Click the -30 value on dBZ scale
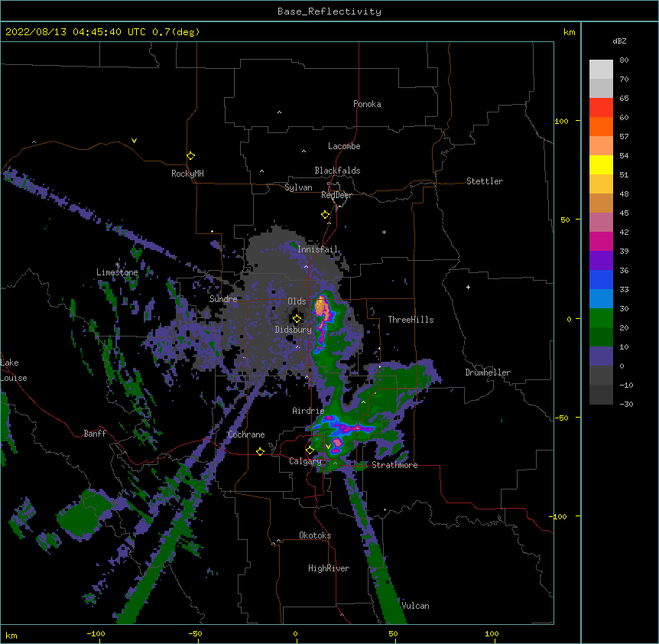This screenshot has width=659, height=644. click(x=626, y=404)
